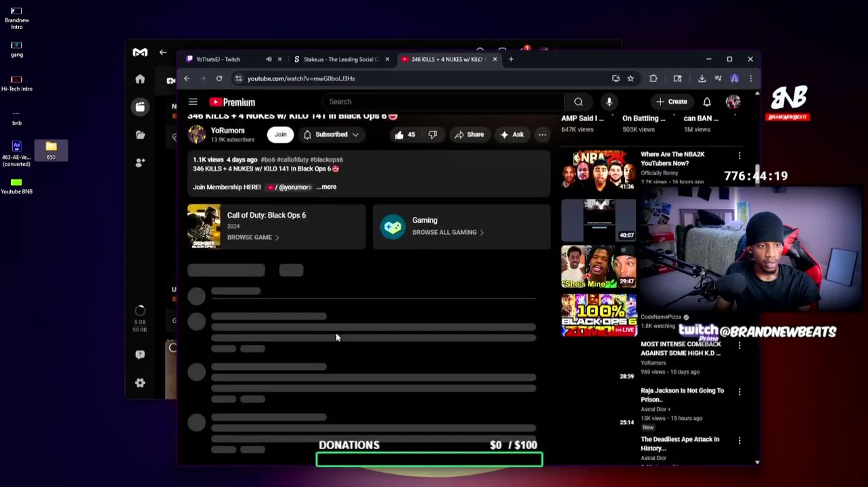Open the YoRumors channel avatar

197,134
